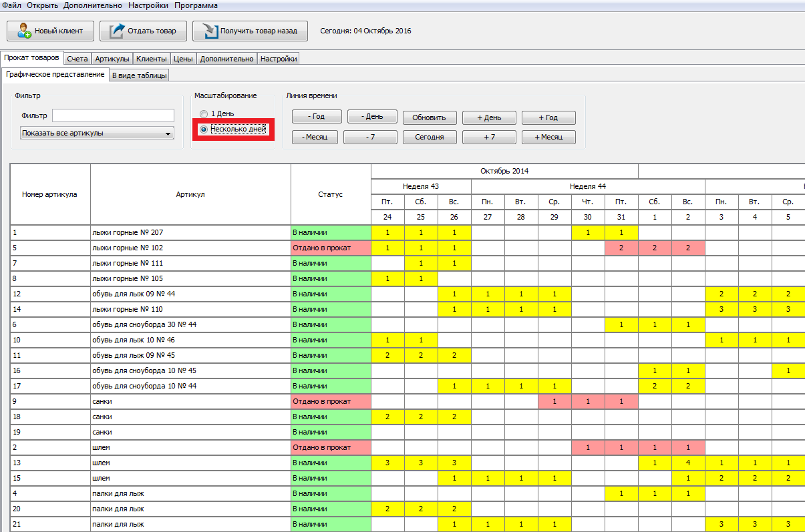
Task: Switch to the Клиенты tab
Action: pyautogui.click(x=151, y=59)
